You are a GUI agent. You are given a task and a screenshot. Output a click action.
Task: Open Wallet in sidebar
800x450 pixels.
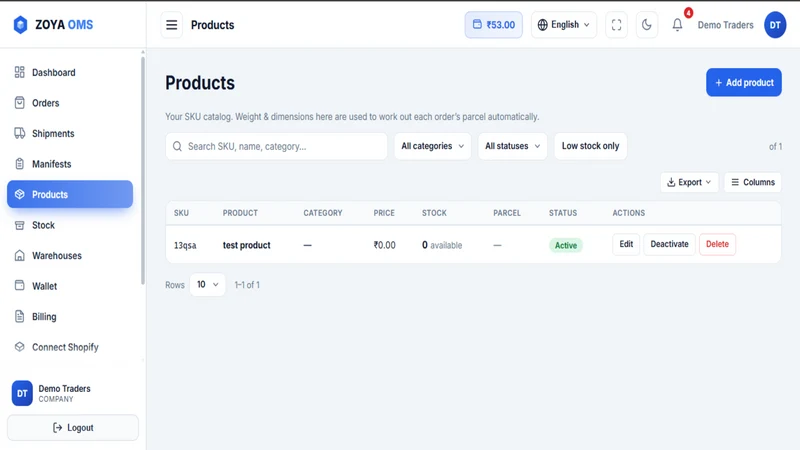click(x=70, y=286)
